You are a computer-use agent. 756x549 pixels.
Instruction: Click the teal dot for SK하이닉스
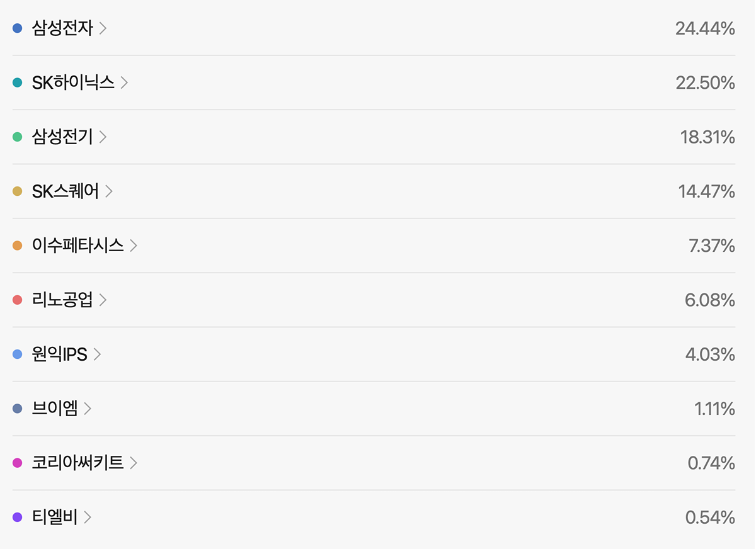pyautogui.click(x=18, y=82)
